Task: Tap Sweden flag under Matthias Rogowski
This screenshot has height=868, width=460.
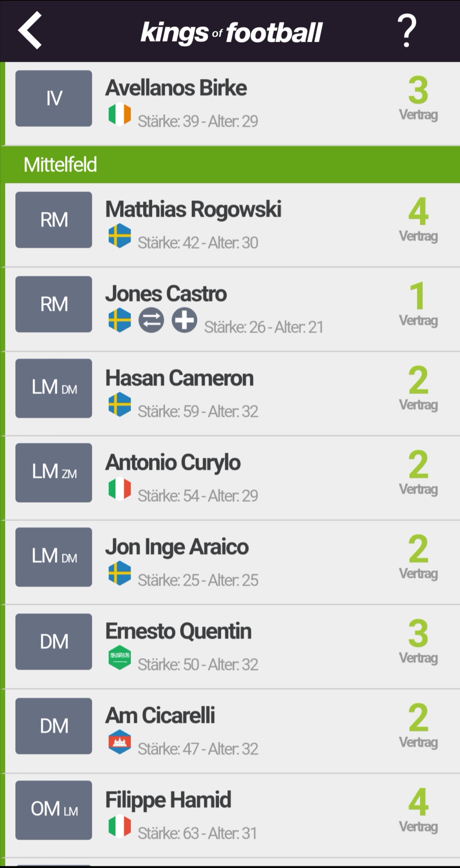Action: click(120, 236)
